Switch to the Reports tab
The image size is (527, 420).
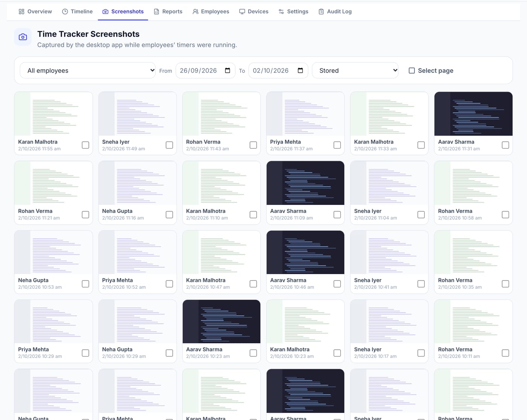tap(168, 12)
